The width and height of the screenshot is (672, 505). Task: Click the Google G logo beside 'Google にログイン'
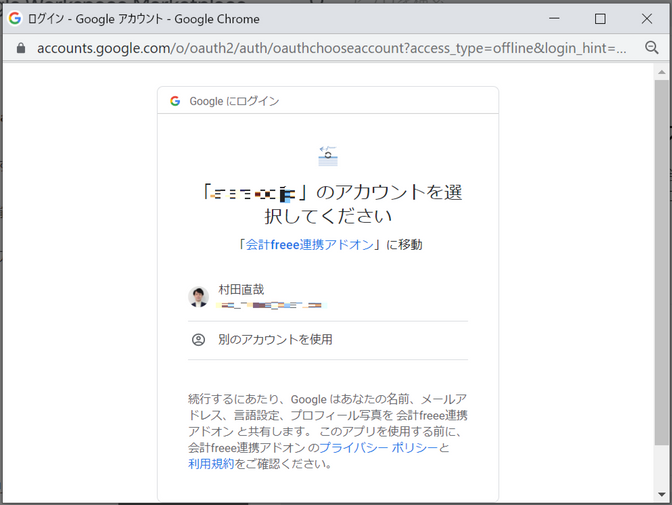pyautogui.click(x=175, y=101)
